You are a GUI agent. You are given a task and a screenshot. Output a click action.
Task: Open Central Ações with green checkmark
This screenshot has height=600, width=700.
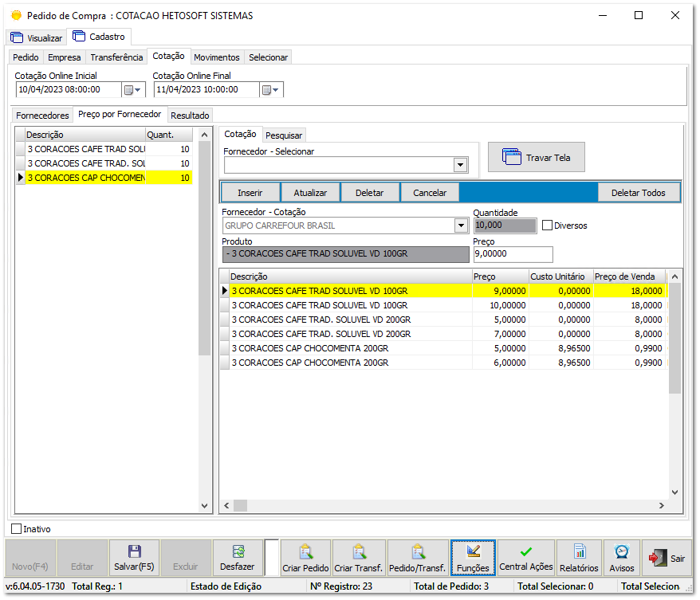(526, 558)
